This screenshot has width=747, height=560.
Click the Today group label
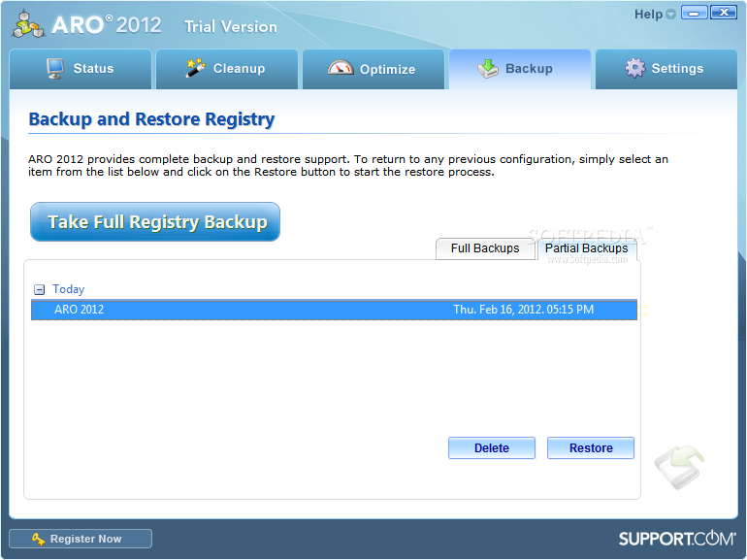click(69, 289)
